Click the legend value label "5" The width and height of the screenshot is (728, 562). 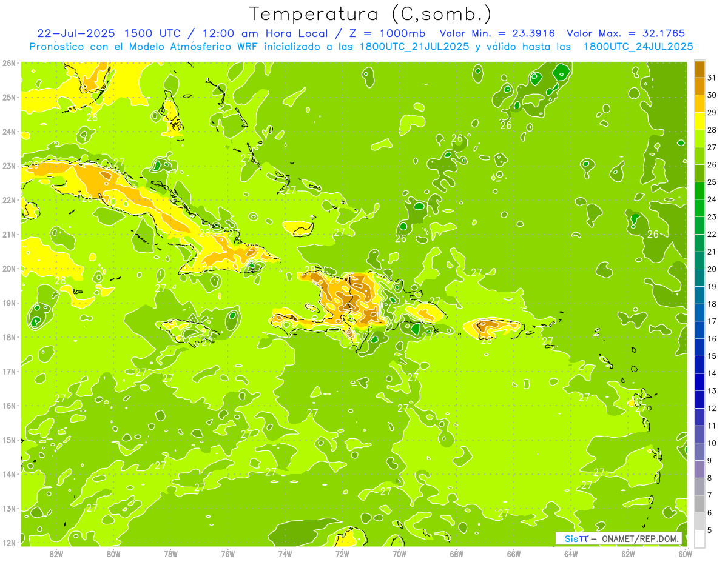(710, 530)
